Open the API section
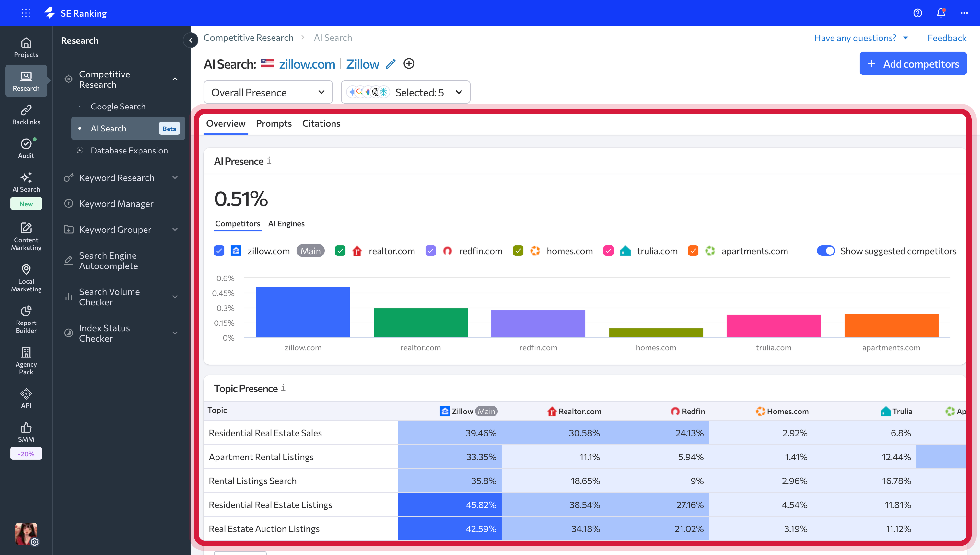980x555 pixels. (x=26, y=398)
